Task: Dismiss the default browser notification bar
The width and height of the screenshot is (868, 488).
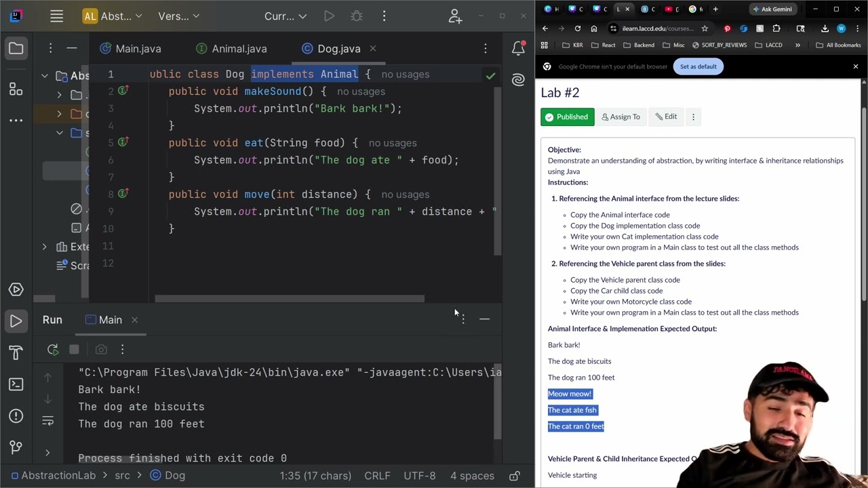Action: click(855, 66)
